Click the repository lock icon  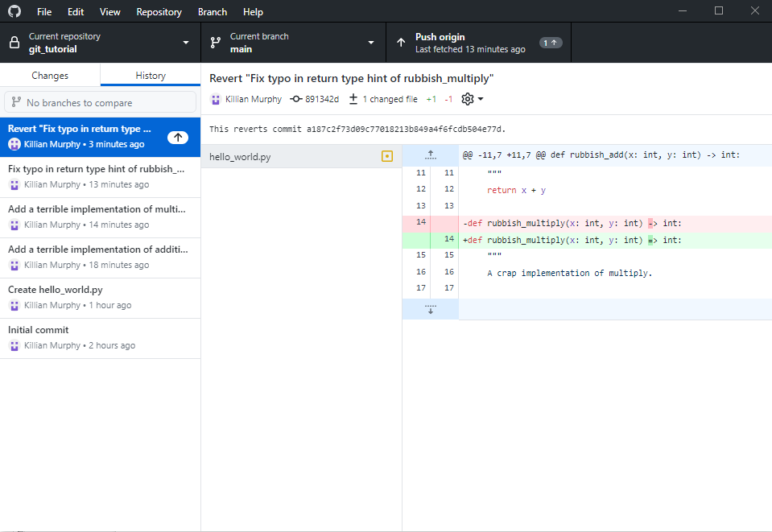[x=14, y=43]
